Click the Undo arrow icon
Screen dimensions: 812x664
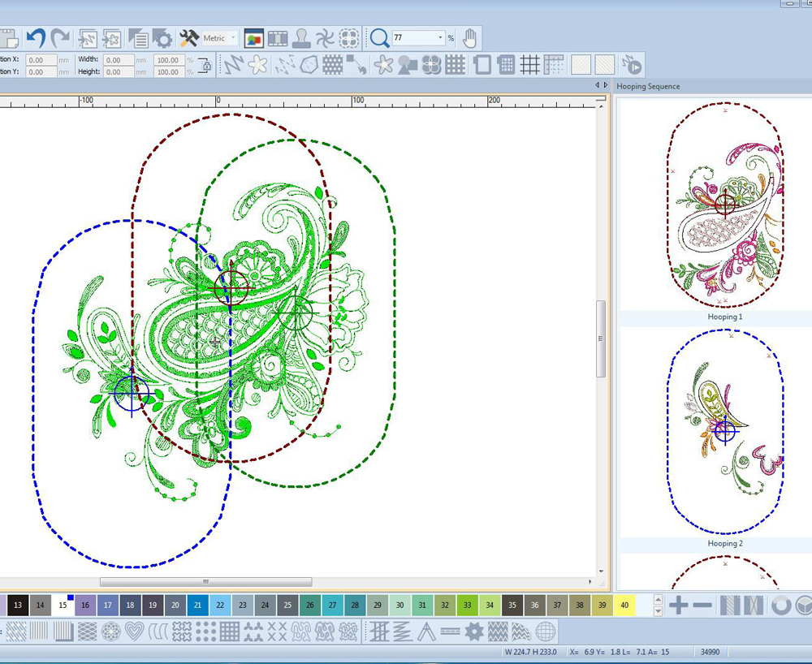[36, 38]
